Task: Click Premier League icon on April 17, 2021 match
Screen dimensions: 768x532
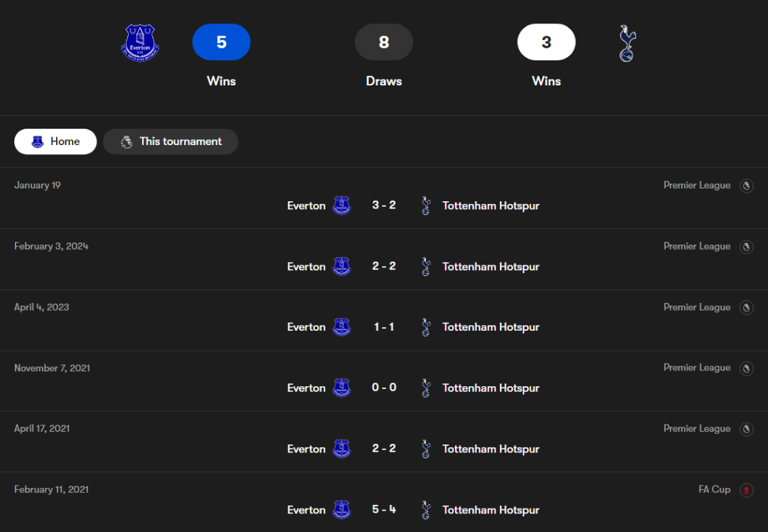Action: point(746,429)
